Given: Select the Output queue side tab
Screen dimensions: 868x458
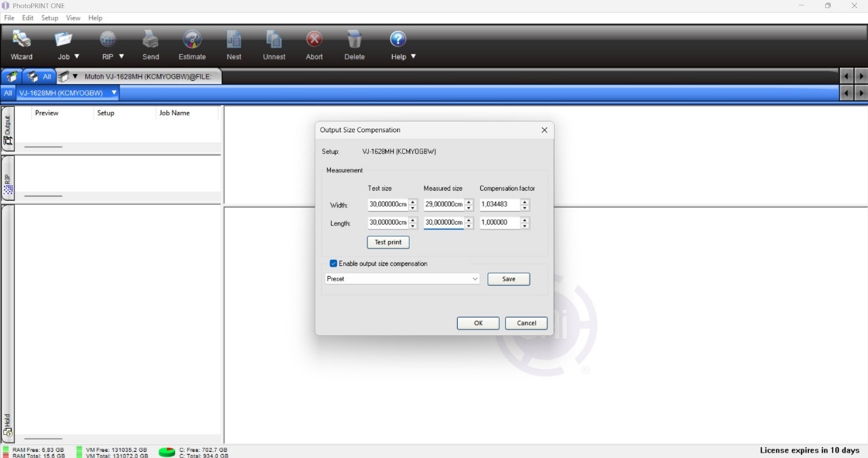Looking at the screenshot, I should tap(8, 129).
